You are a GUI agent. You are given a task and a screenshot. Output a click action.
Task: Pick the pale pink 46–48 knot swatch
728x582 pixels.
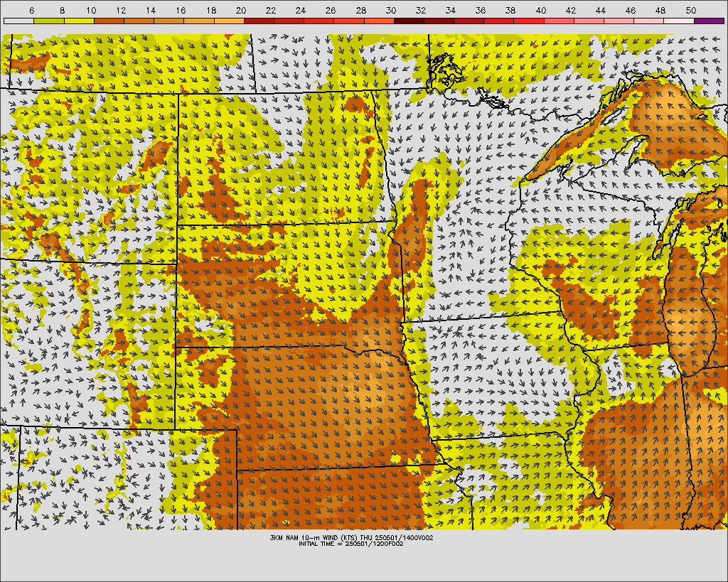(x=649, y=21)
